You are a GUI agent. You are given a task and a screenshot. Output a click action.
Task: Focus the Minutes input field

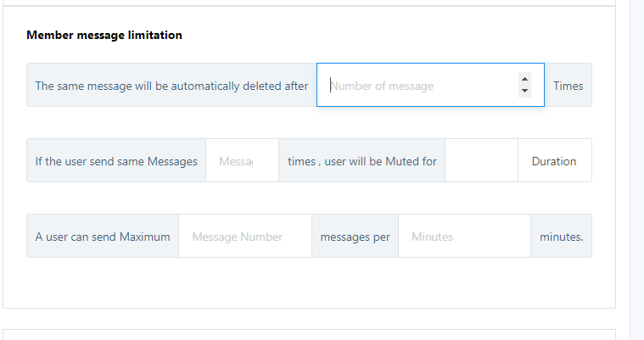(x=463, y=237)
